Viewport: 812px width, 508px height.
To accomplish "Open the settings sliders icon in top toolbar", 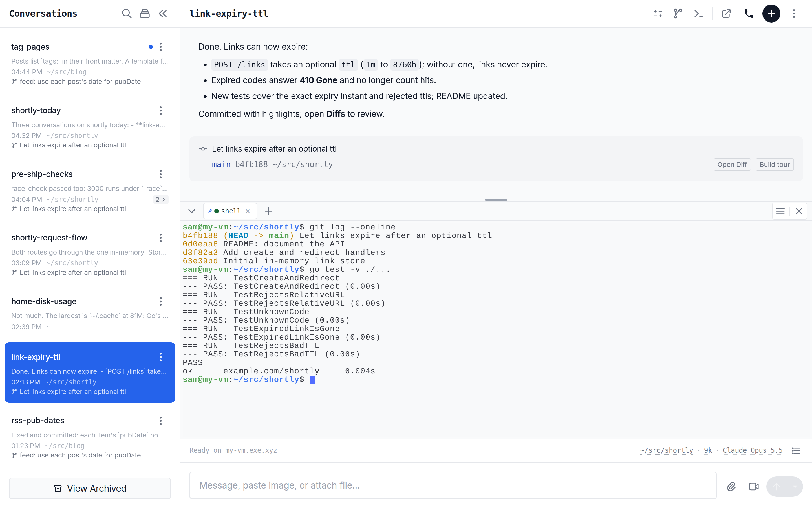I will click(x=658, y=14).
